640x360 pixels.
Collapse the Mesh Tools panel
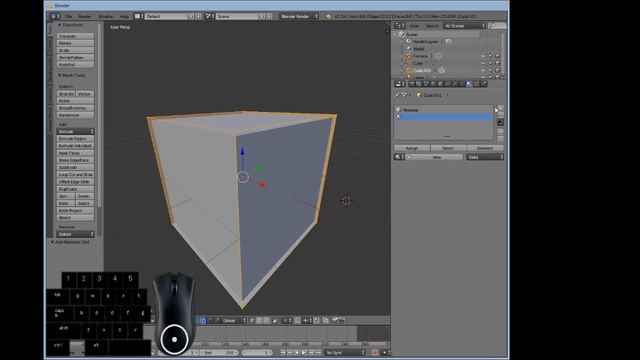point(60,76)
